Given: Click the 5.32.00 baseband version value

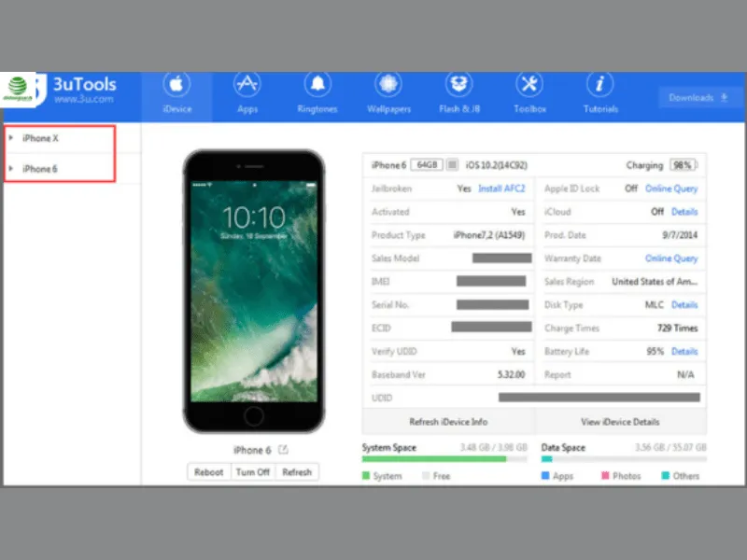Looking at the screenshot, I should pyautogui.click(x=511, y=375).
